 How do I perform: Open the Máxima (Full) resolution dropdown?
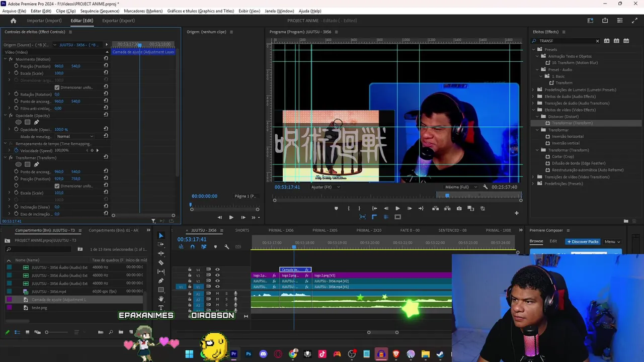pos(461,187)
